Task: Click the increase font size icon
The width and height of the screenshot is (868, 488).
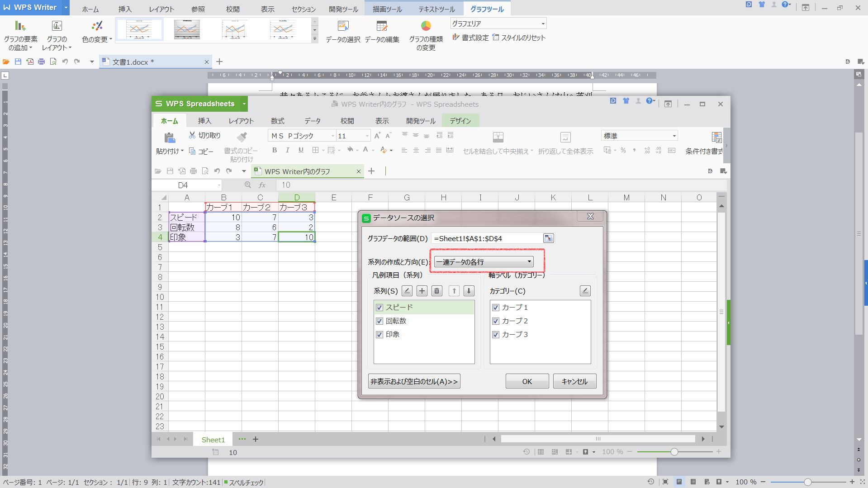Action: point(377,135)
